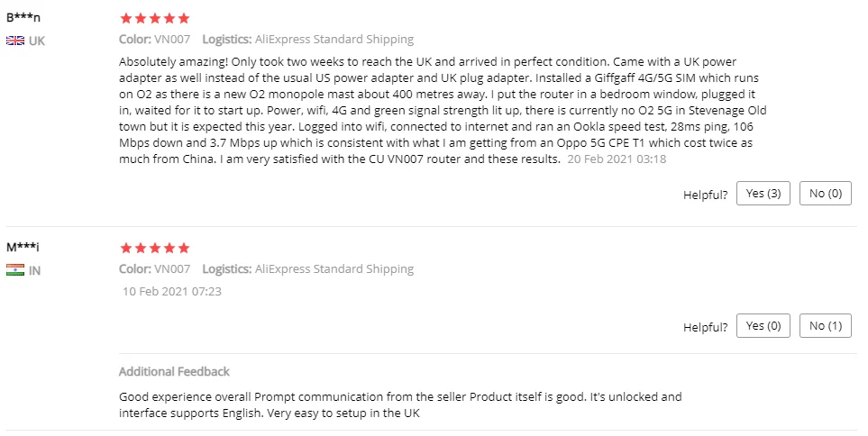Click the 20 Feb 2021 03:18 timestamp
The image size is (868, 436).
click(617, 159)
